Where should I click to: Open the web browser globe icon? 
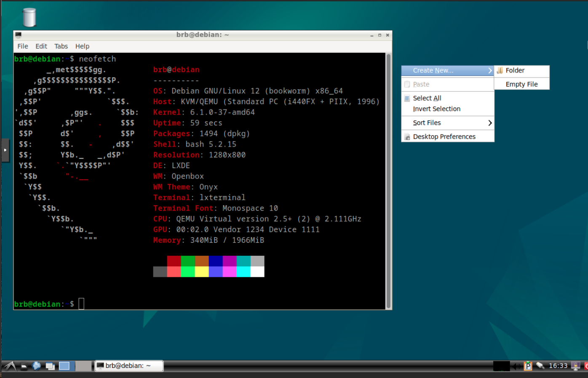click(37, 366)
